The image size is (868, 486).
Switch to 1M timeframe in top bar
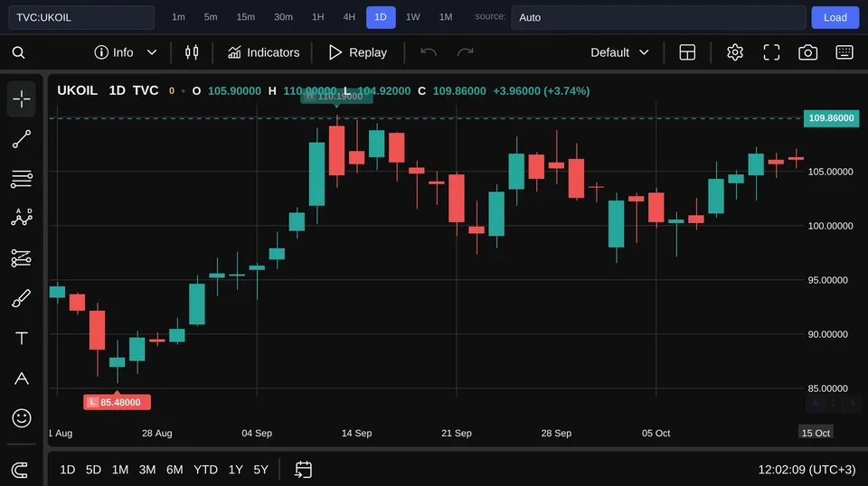pyautogui.click(x=446, y=17)
